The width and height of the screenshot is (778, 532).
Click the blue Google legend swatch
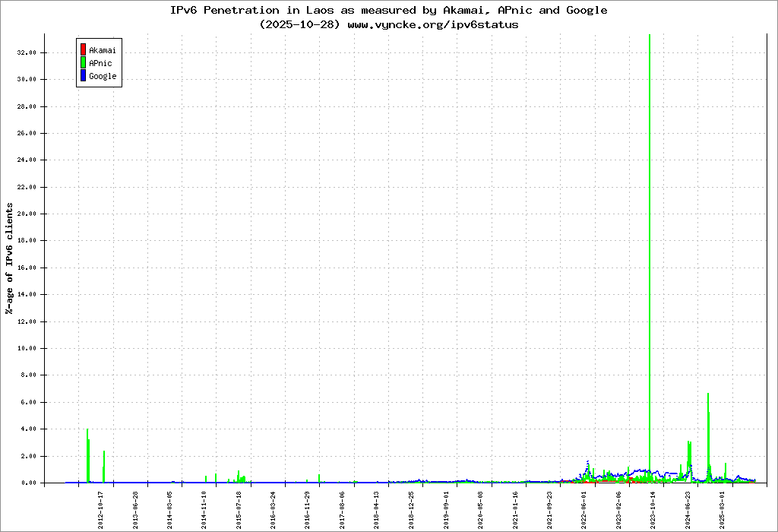pyautogui.click(x=83, y=76)
